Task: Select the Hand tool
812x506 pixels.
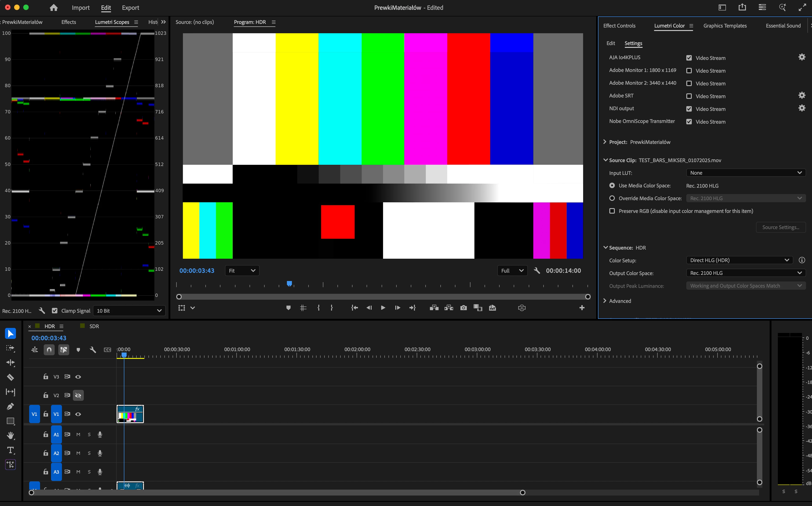Action: pyautogui.click(x=10, y=435)
